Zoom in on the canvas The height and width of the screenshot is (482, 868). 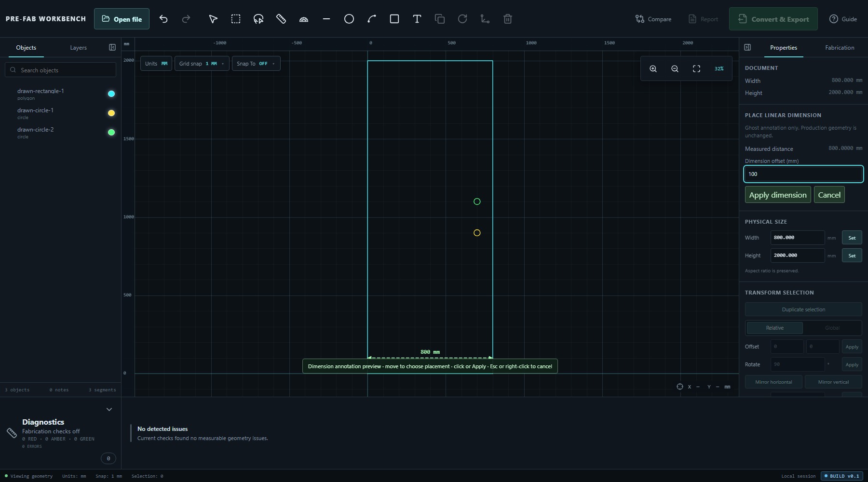pyautogui.click(x=653, y=69)
